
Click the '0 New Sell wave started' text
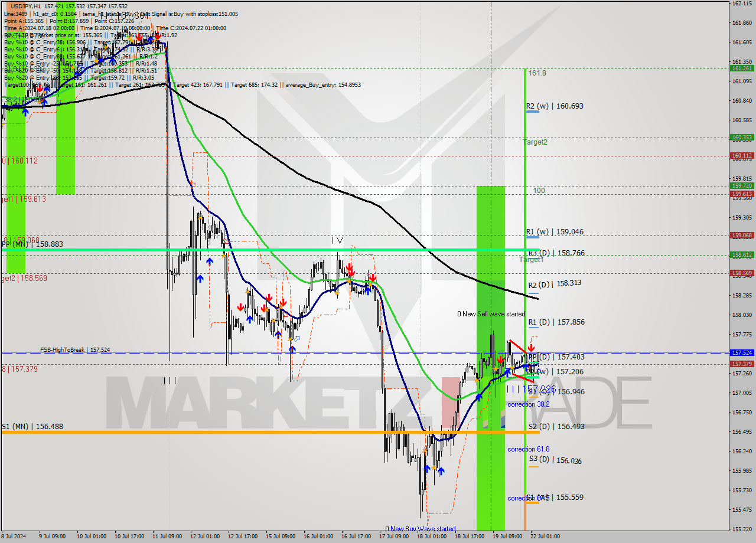(x=492, y=314)
